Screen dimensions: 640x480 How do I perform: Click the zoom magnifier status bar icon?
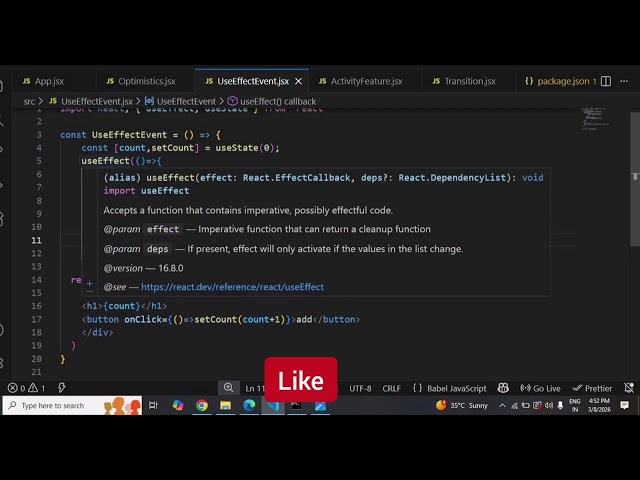[229, 388]
